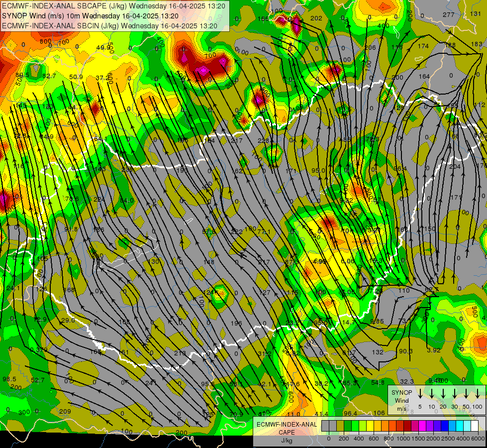The image size is (487, 448).
Task: Click the map value 50.9
Action: click(x=76, y=77)
